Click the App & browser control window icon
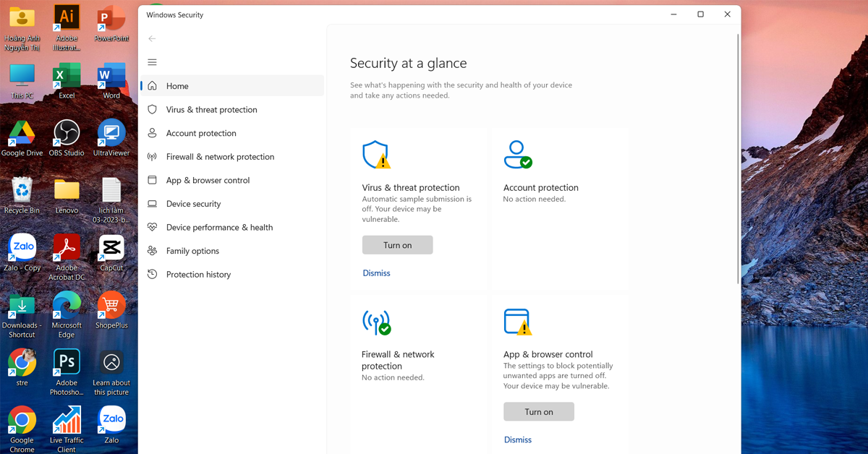This screenshot has width=868, height=454. click(517, 322)
